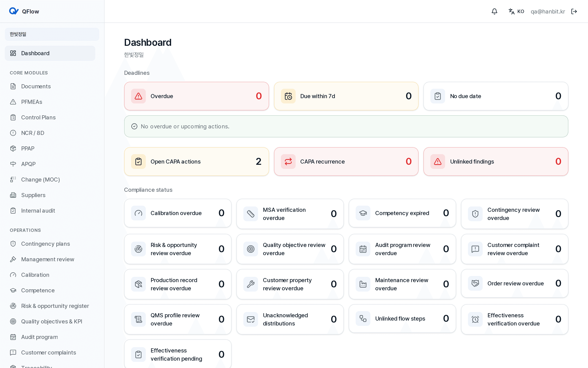Open the Unlinked findings card
588x368 pixels.
(496, 162)
